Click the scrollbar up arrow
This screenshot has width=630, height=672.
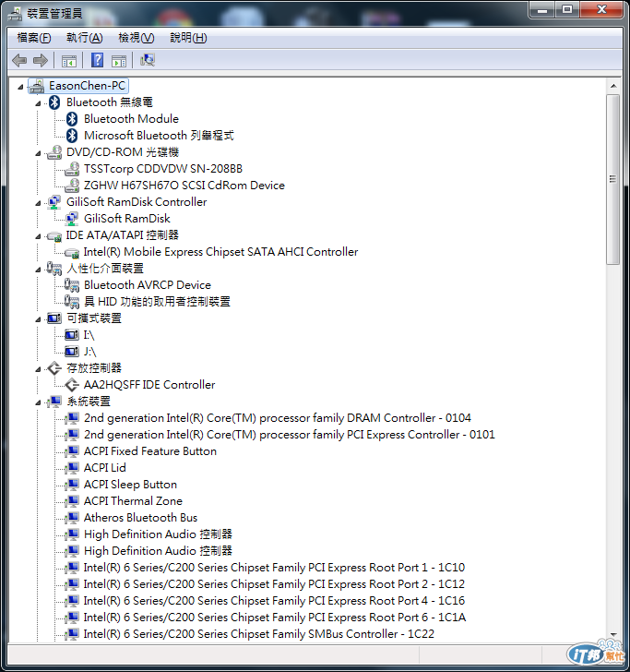coord(613,86)
